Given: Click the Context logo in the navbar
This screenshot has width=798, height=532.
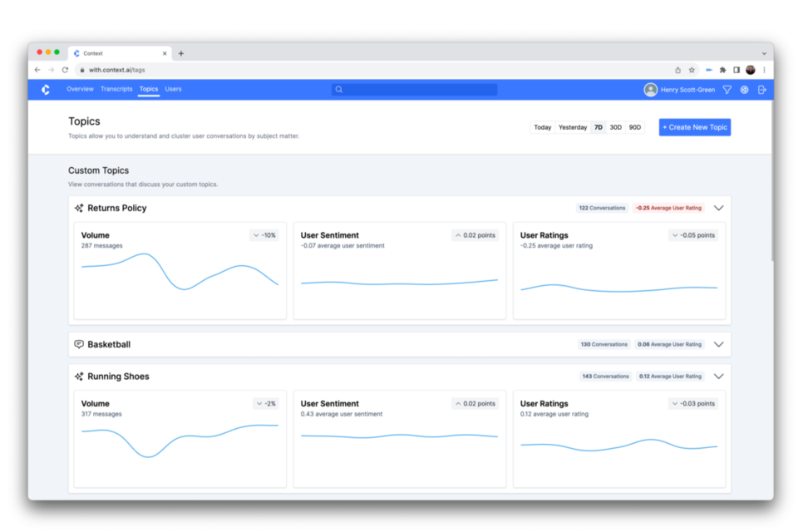Looking at the screenshot, I should (x=46, y=90).
